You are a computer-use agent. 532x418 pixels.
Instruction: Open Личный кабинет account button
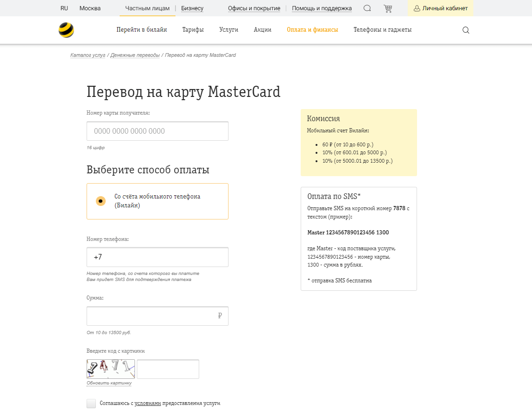pyautogui.click(x=440, y=8)
